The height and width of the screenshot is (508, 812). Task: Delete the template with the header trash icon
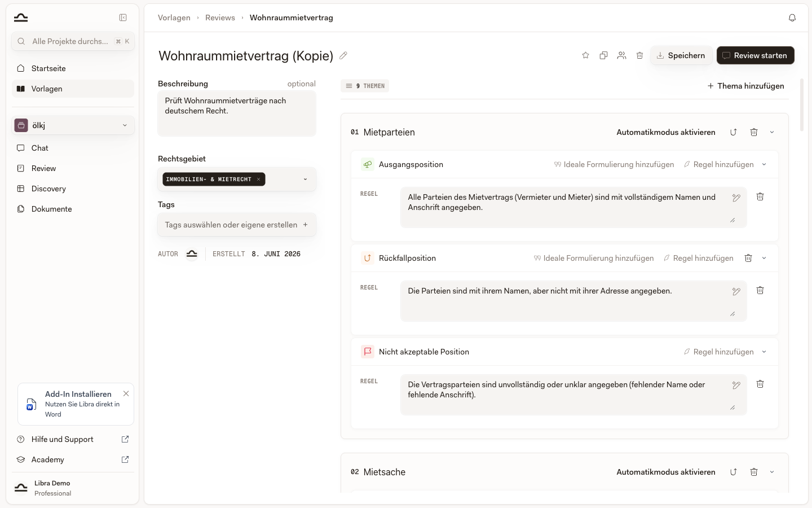coord(639,55)
